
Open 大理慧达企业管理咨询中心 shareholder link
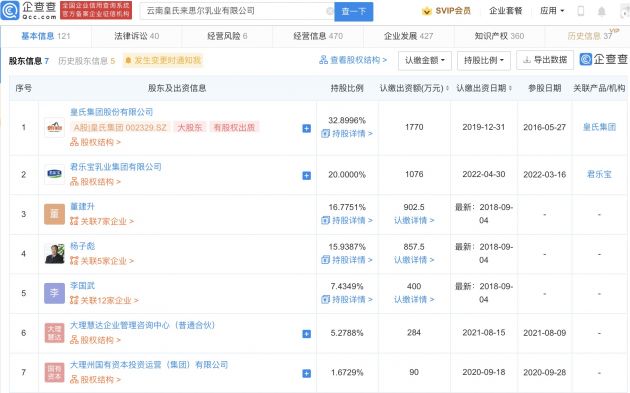pyautogui.click(x=143, y=325)
